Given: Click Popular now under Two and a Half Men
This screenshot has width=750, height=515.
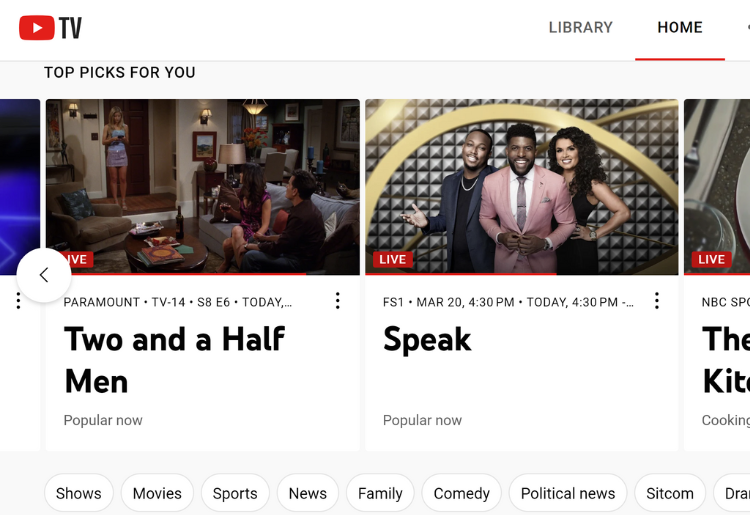Looking at the screenshot, I should 103,420.
